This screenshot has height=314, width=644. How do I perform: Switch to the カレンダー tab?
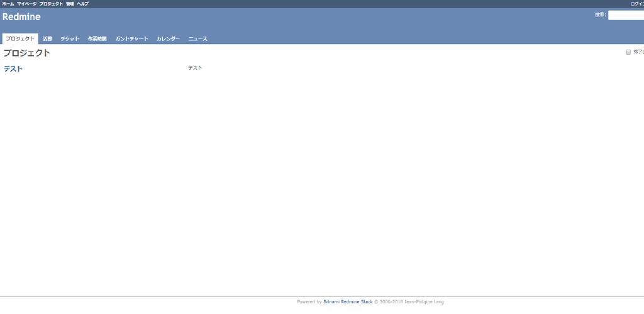coord(169,39)
